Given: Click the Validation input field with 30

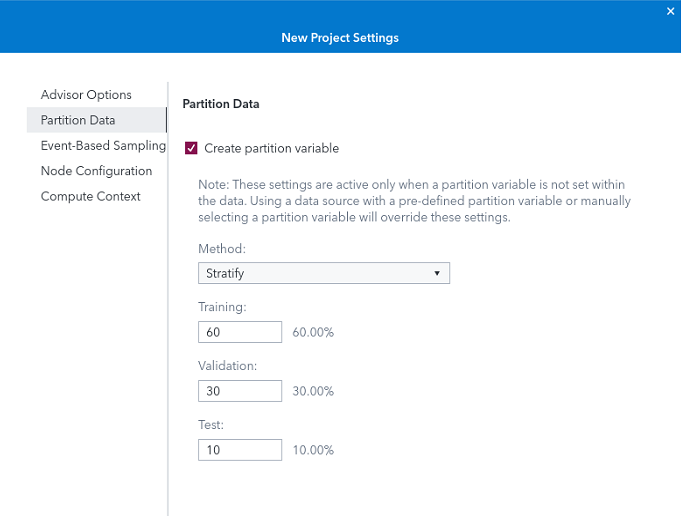Looking at the screenshot, I should point(240,391).
